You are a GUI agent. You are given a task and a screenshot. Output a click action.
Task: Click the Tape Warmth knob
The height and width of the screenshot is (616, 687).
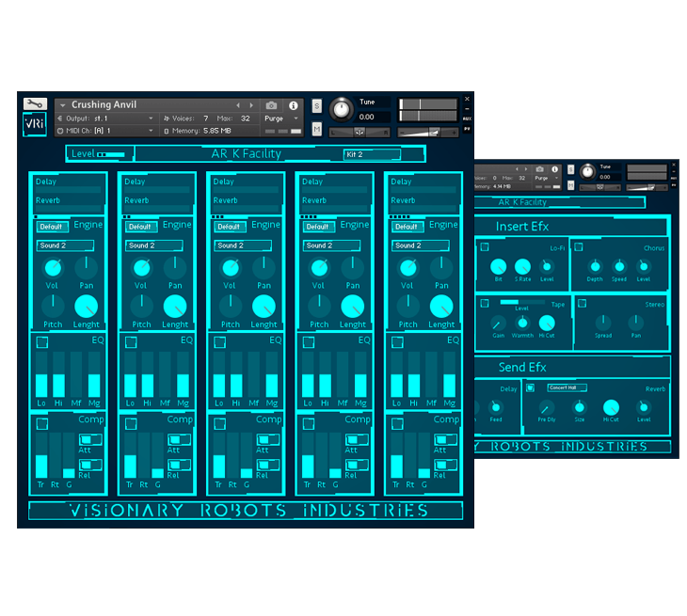click(522, 324)
